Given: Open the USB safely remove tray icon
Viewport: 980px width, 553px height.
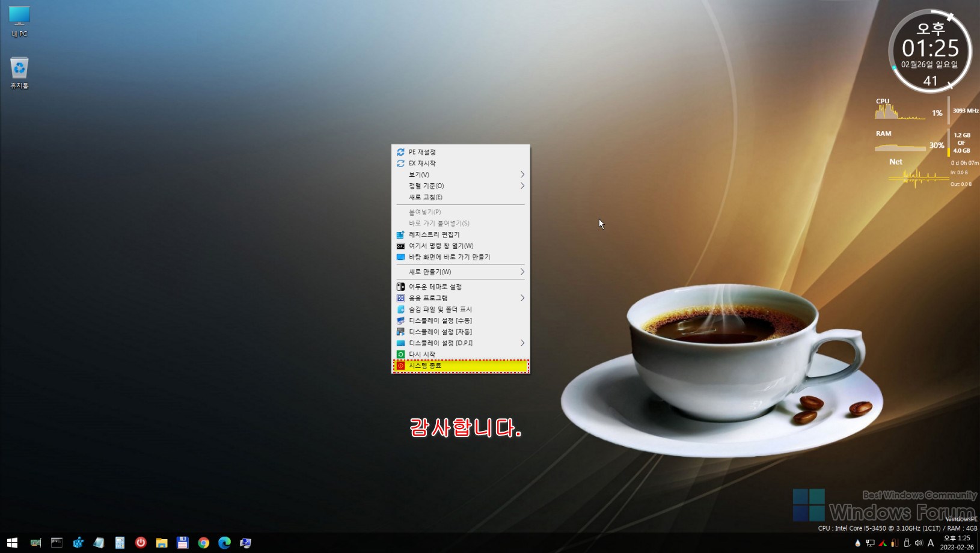Looking at the screenshot, I should pos(907,543).
